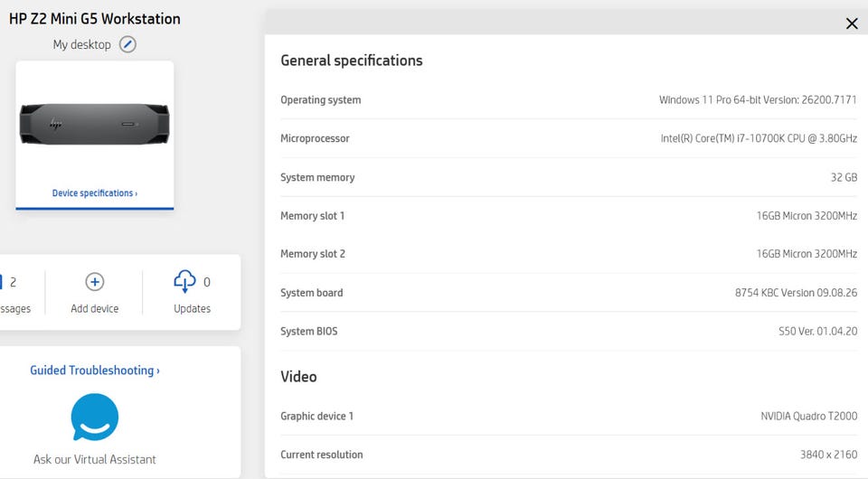The image size is (868, 479).
Task: Select the System board version value
Action: (796, 293)
